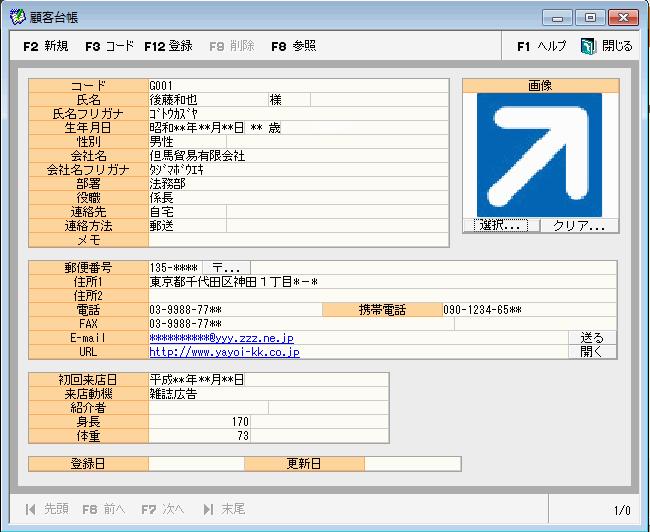Click the F3 コード toolbar button

tap(109, 46)
